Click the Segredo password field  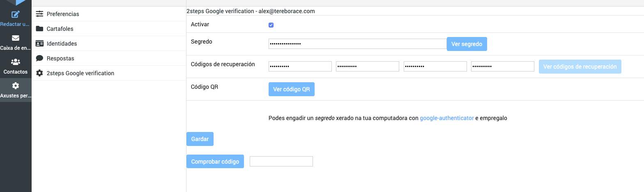[357, 44]
